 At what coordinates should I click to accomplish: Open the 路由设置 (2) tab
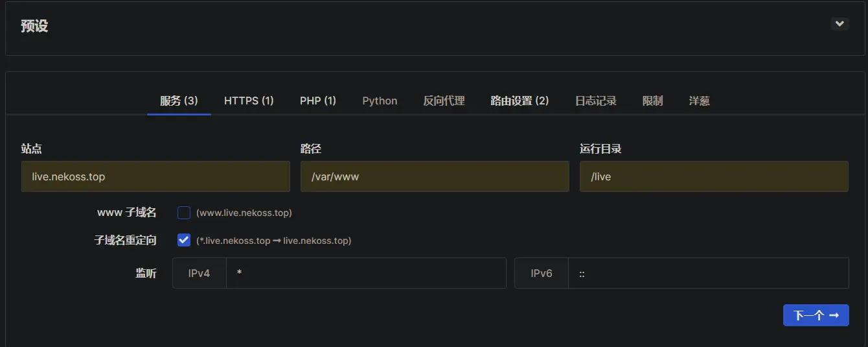pos(520,101)
